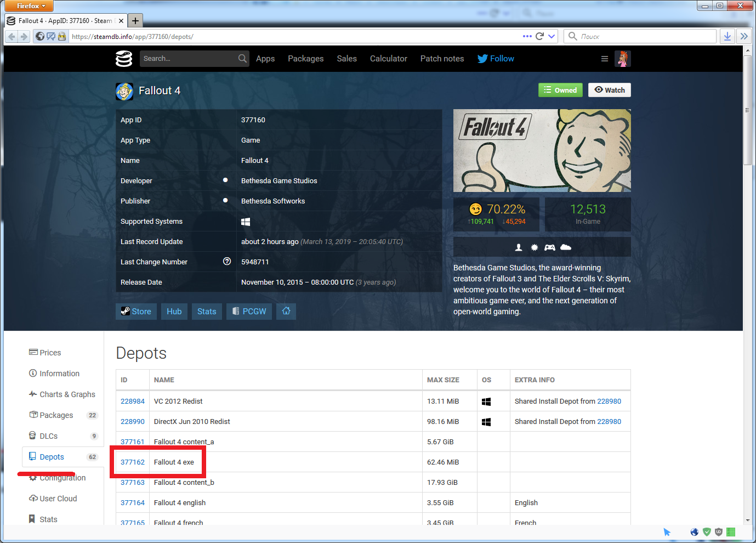Select the Information sidebar tab

62,374
